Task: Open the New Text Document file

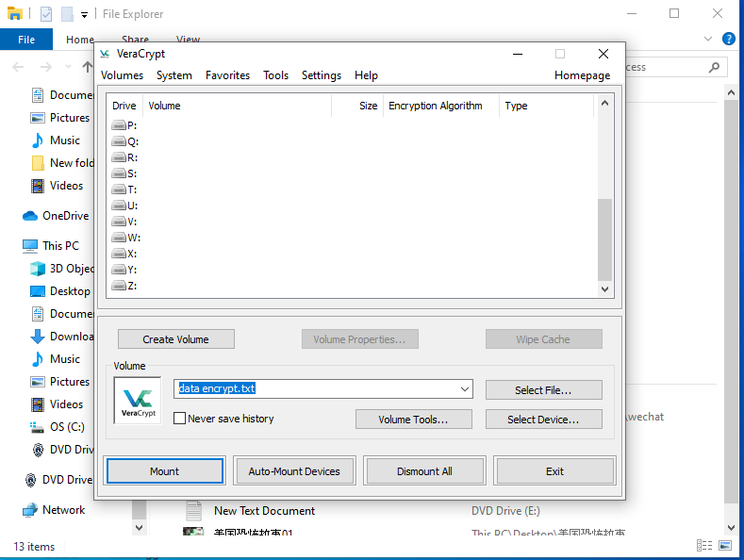Action: pos(264,511)
